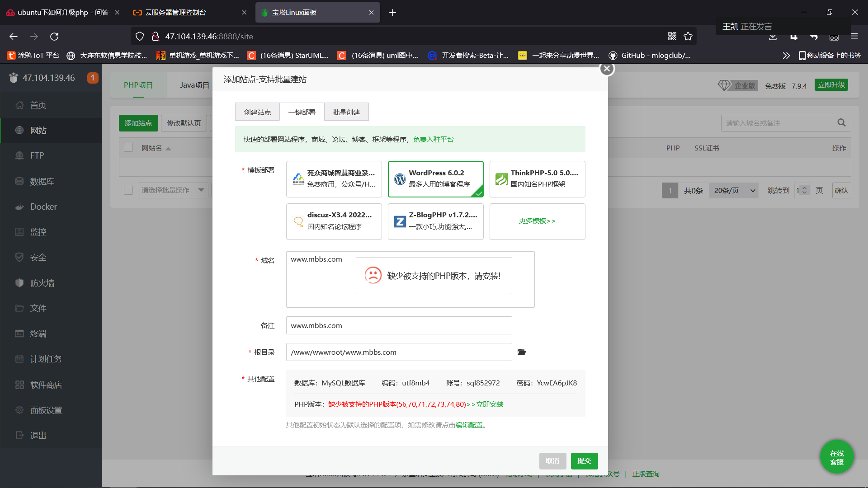Toggle the checkbox beside 请选择批量操作

[128, 190]
